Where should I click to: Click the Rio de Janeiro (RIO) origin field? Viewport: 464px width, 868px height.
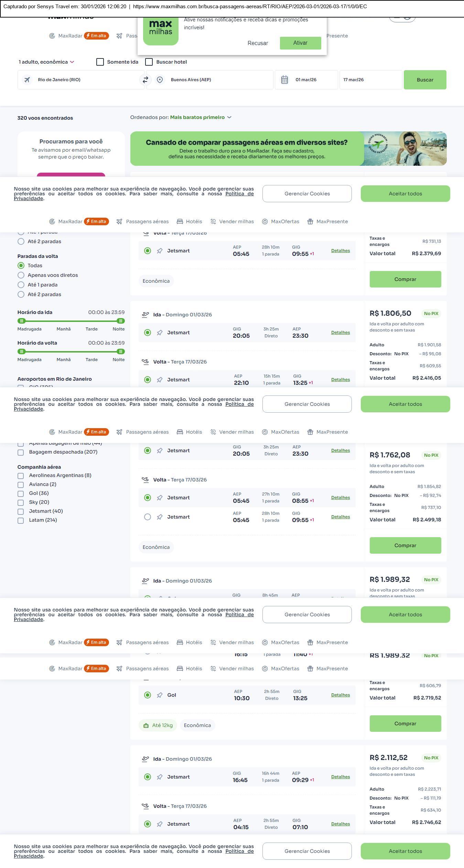[x=81, y=80]
